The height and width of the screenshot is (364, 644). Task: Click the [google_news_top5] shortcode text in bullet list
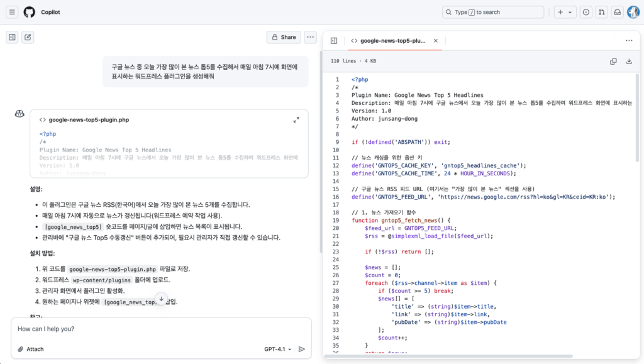[73, 227]
